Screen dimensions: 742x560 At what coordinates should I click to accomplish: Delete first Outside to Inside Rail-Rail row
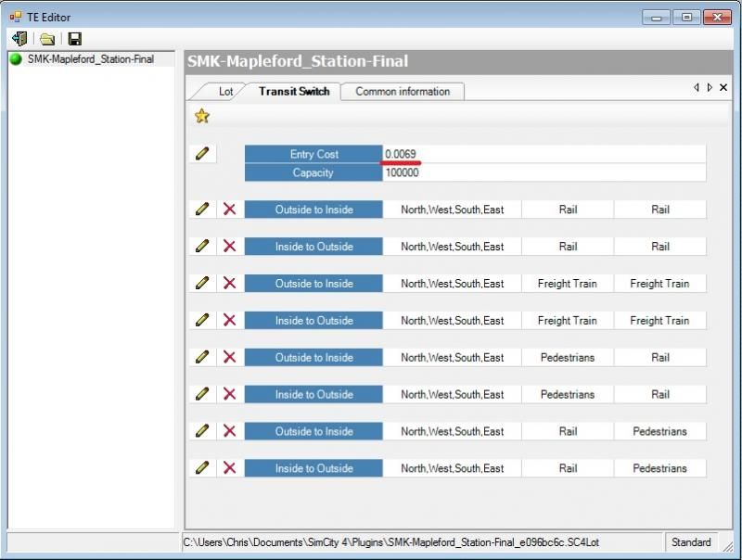pos(229,209)
